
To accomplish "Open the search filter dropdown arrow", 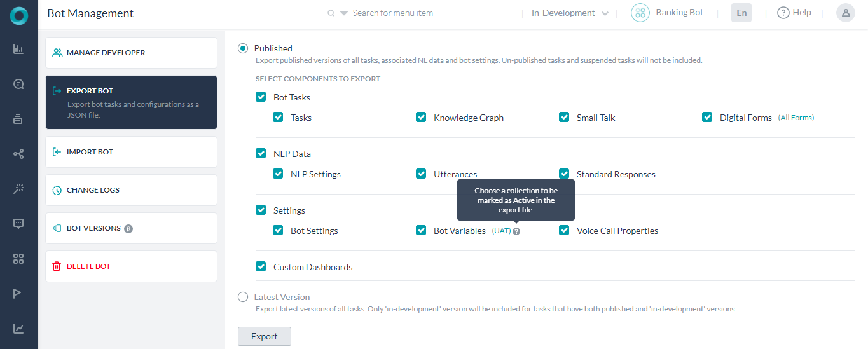I will pos(344,13).
